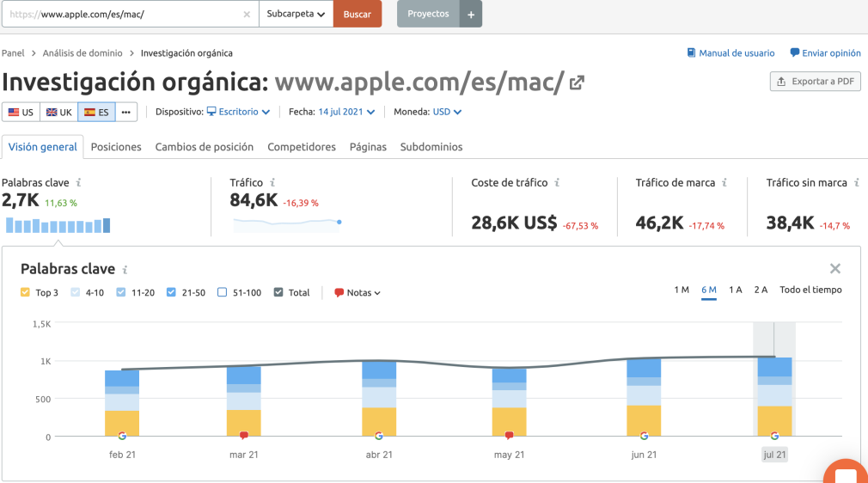Click the abr 21 stacked bar

click(x=379, y=399)
